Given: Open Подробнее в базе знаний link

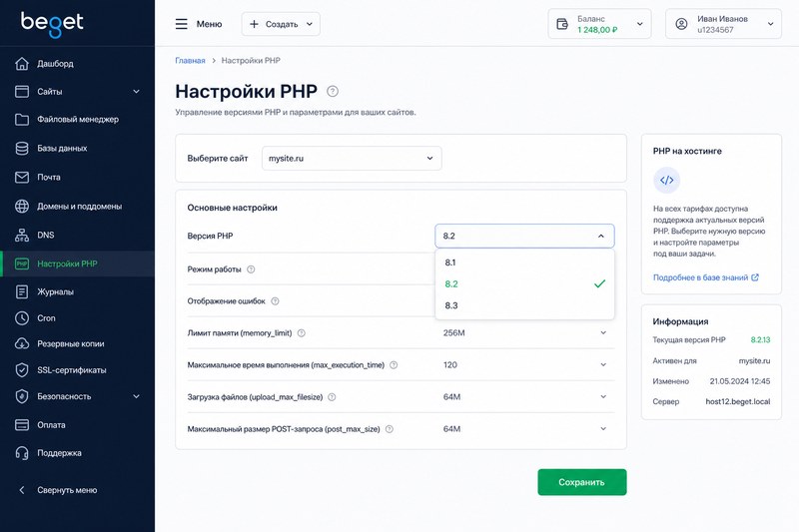Looking at the screenshot, I should point(706,277).
